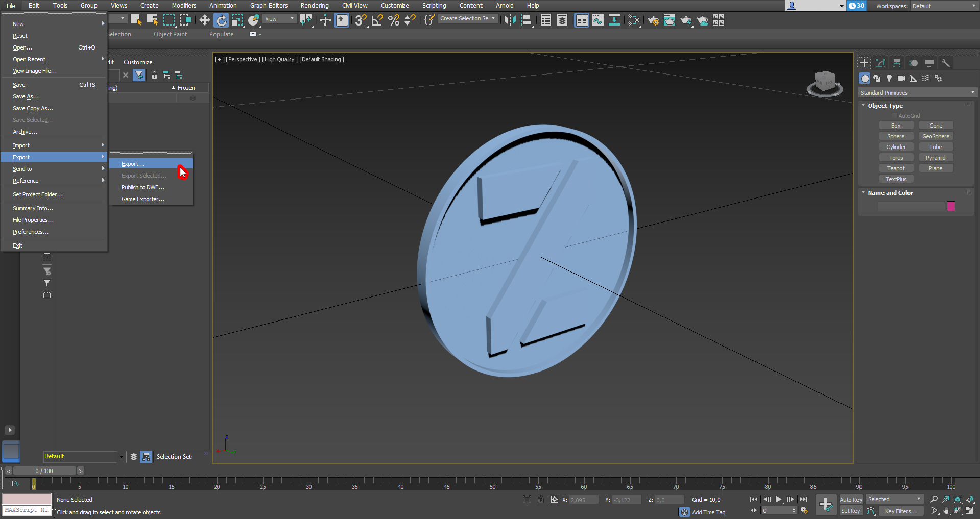The height and width of the screenshot is (519, 980).
Task: Click the Teapot primitive button
Action: coord(896,168)
